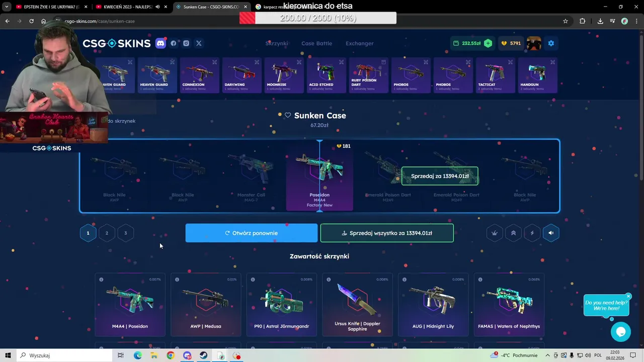Open the Facebook icon in header

(174, 43)
